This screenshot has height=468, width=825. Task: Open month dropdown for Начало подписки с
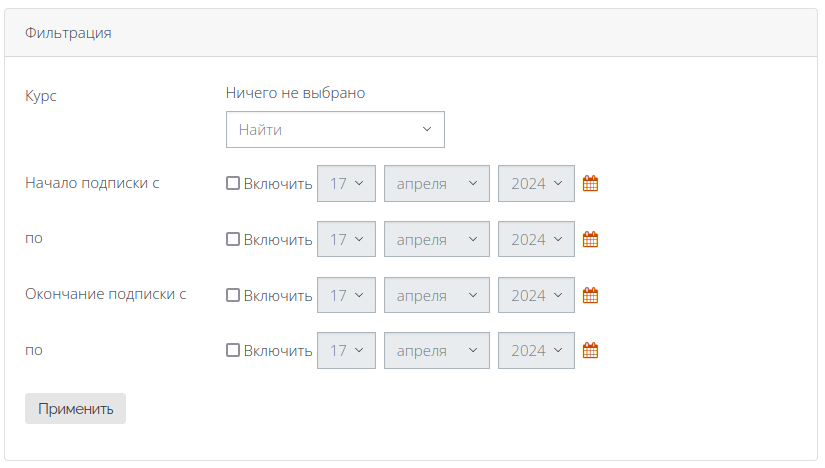tap(437, 183)
